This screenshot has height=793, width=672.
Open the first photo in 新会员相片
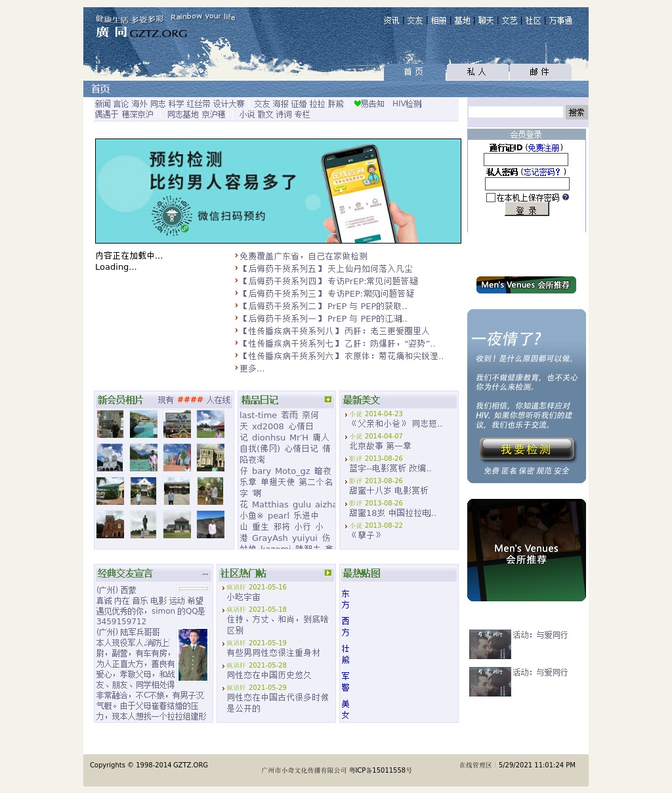(110, 424)
